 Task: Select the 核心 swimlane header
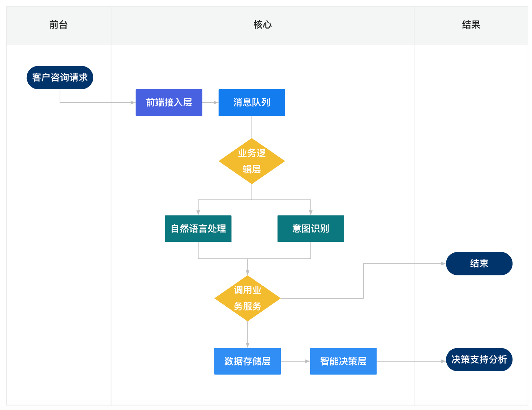click(x=262, y=25)
